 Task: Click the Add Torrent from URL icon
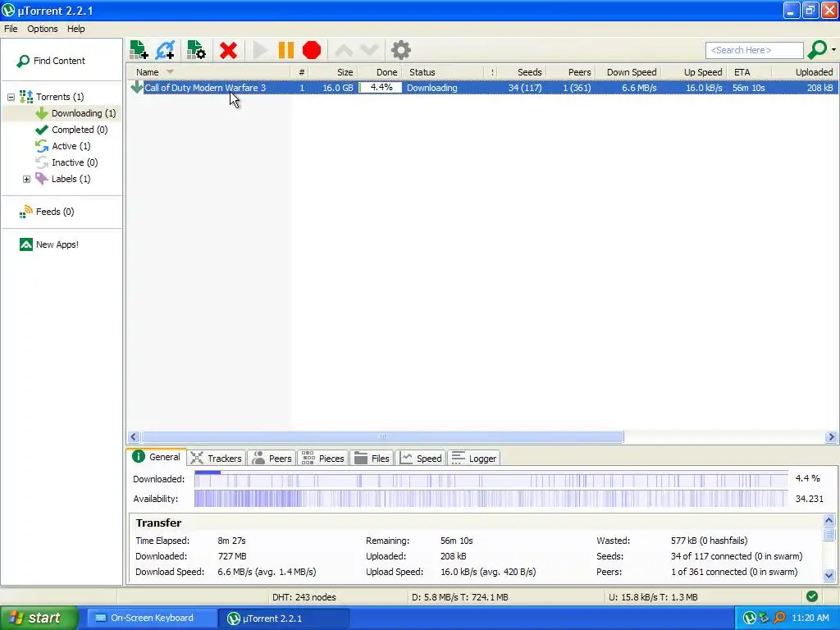165,50
